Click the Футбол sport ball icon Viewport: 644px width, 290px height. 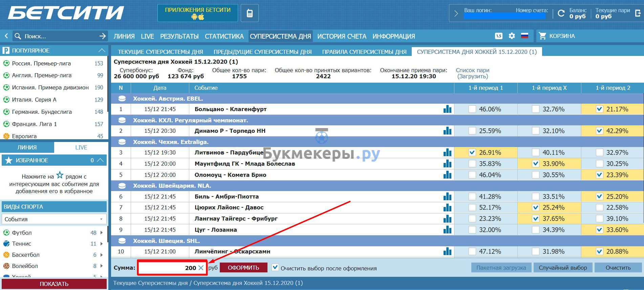pyautogui.click(x=6, y=233)
